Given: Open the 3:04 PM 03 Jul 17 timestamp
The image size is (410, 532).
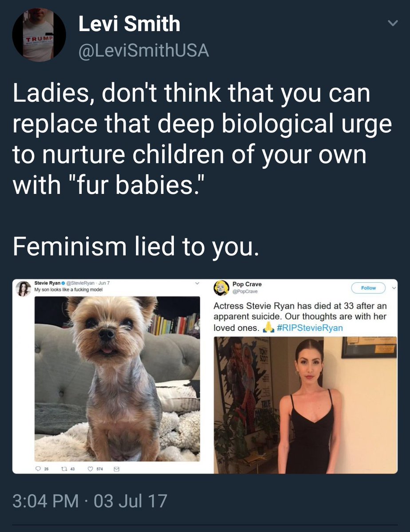Looking at the screenshot, I should point(90,501).
